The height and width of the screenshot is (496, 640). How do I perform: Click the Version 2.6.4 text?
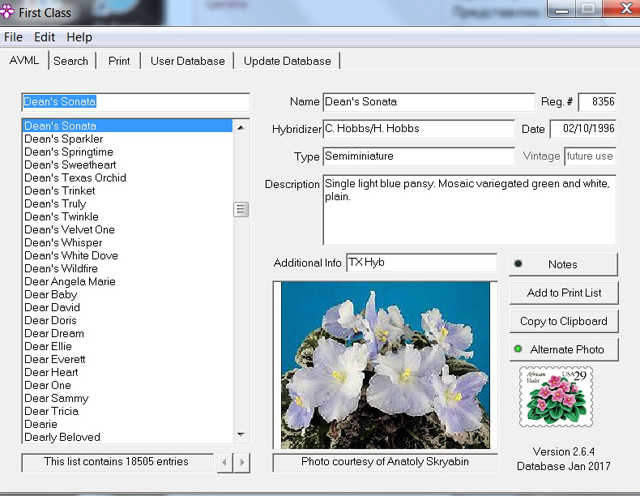pyautogui.click(x=563, y=452)
